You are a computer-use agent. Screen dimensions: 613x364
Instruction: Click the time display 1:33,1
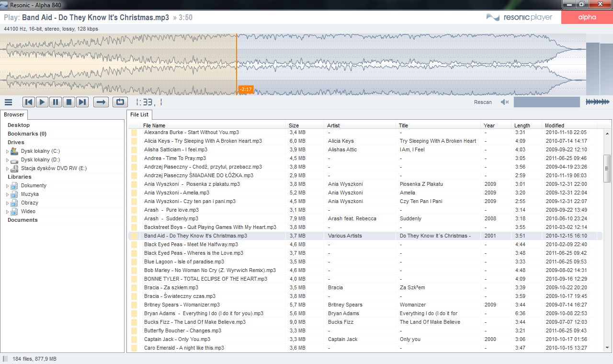149,102
